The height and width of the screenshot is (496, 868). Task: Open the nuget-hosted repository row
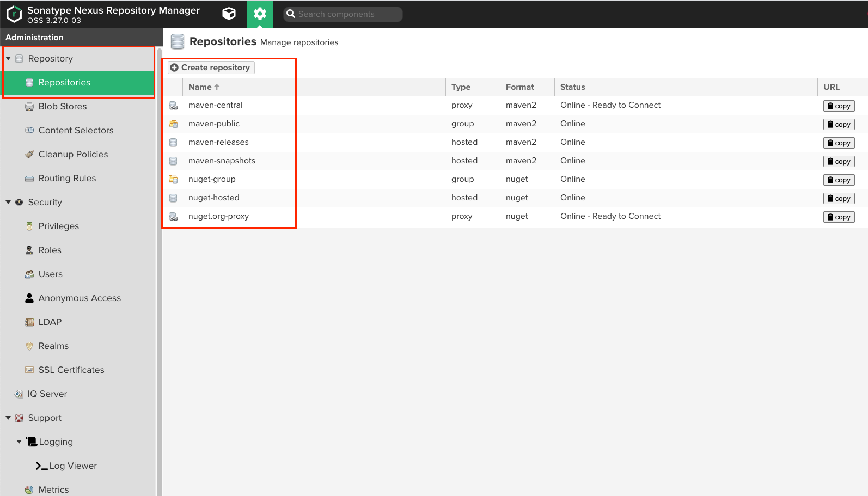[x=515, y=198]
